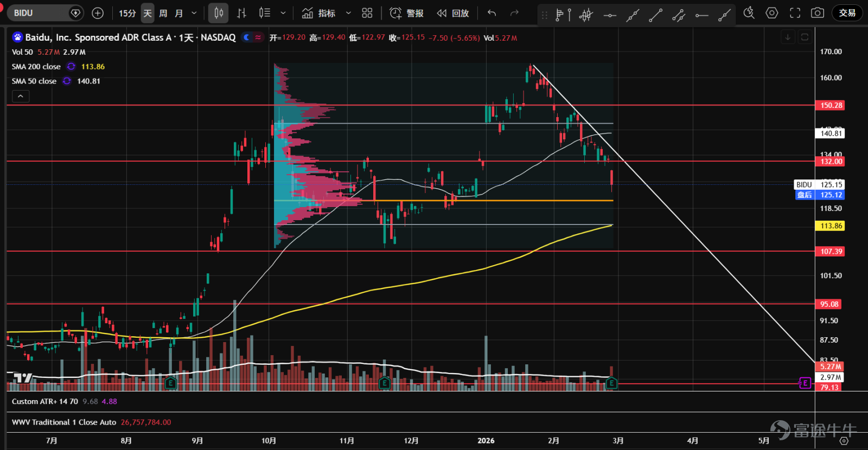Select the 天 daily interval
Screen dimensions: 868x450
148,13
